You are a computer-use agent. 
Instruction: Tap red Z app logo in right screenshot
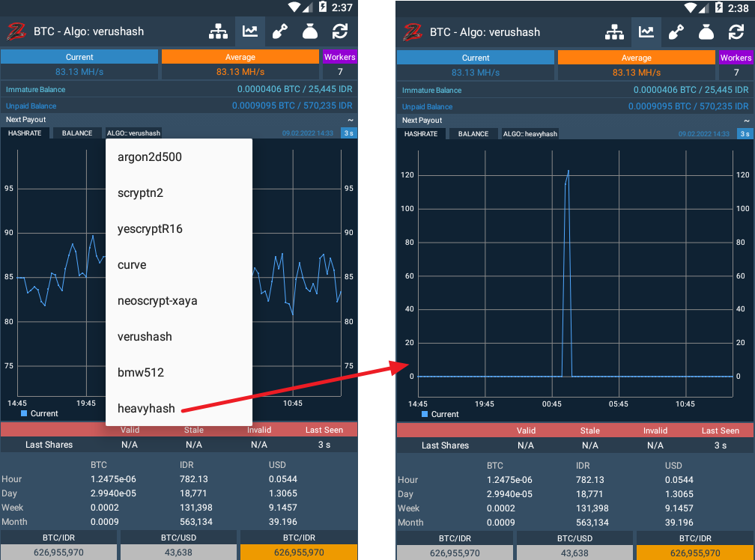pos(413,32)
